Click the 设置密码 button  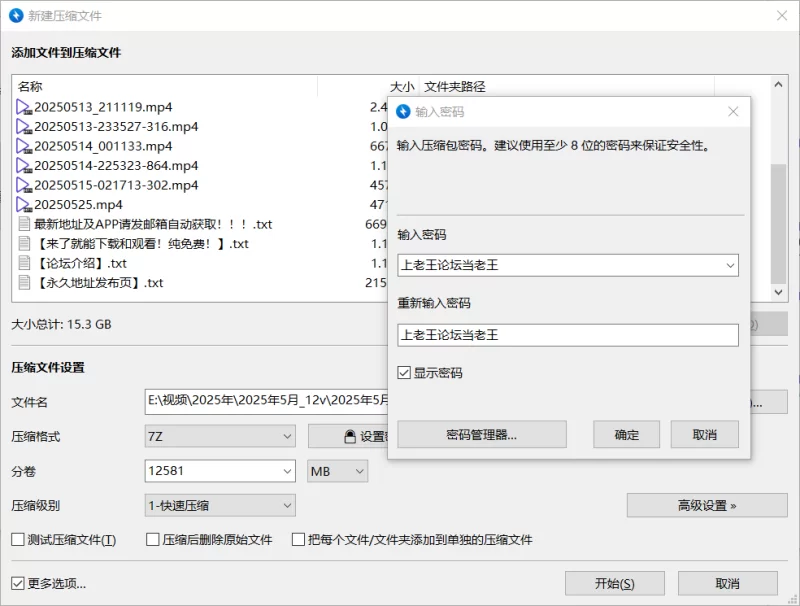tap(349, 437)
